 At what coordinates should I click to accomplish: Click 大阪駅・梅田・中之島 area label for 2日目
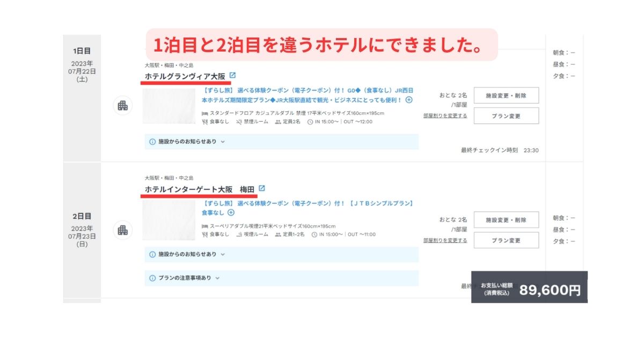click(169, 178)
